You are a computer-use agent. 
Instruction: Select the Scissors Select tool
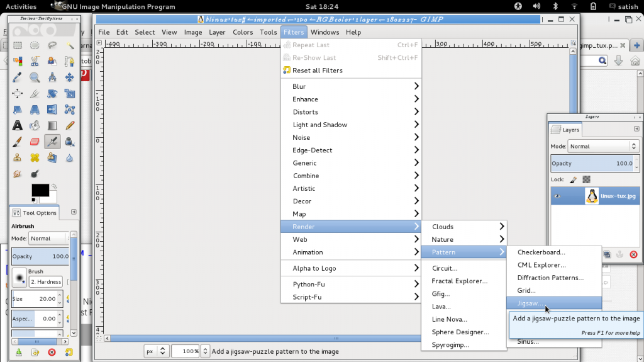coord(35,61)
